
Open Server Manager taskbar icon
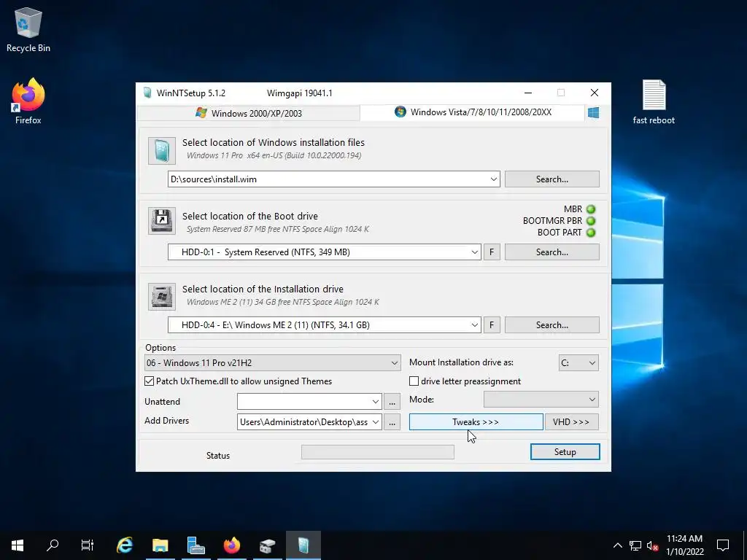(196, 545)
